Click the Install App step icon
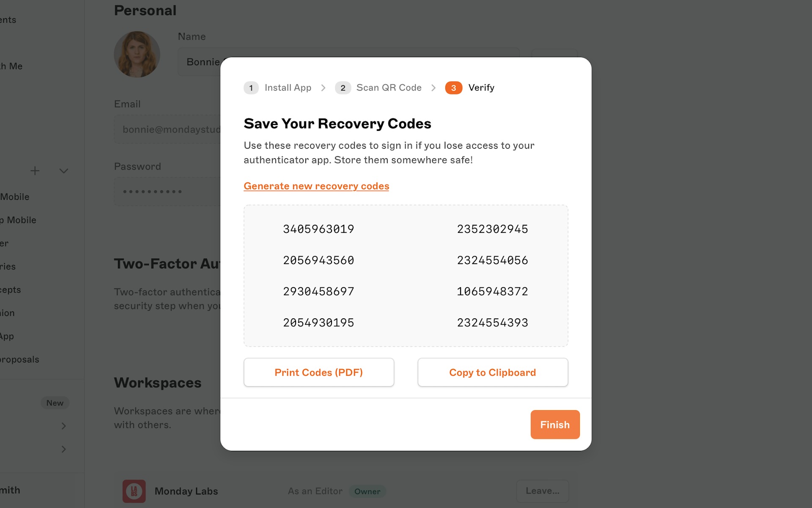This screenshot has height=508, width=812. [251, 88]
